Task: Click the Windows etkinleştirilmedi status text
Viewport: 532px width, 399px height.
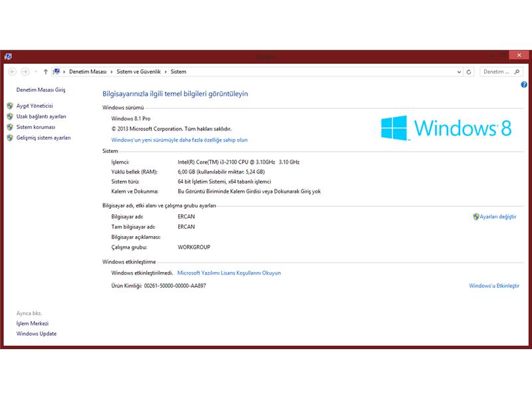Action: click(x=142, y=273)
